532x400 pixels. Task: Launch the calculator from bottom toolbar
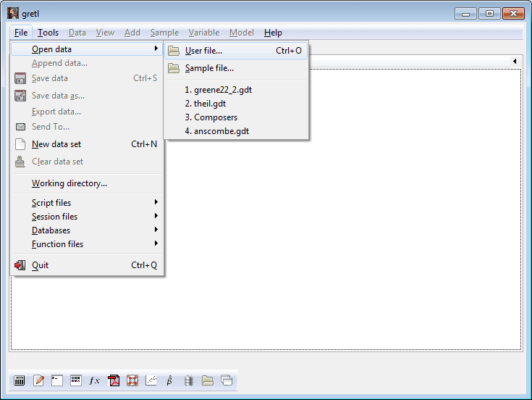pos(20,380)
